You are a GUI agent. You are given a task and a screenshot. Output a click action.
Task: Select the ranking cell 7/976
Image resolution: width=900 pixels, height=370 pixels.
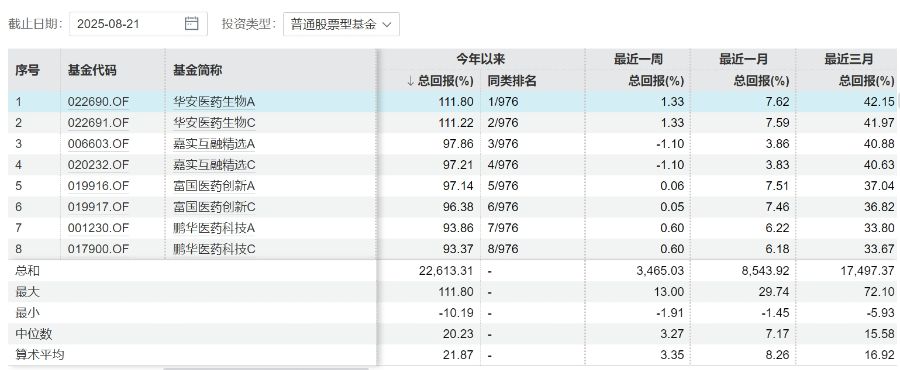[x=503, y=228]
